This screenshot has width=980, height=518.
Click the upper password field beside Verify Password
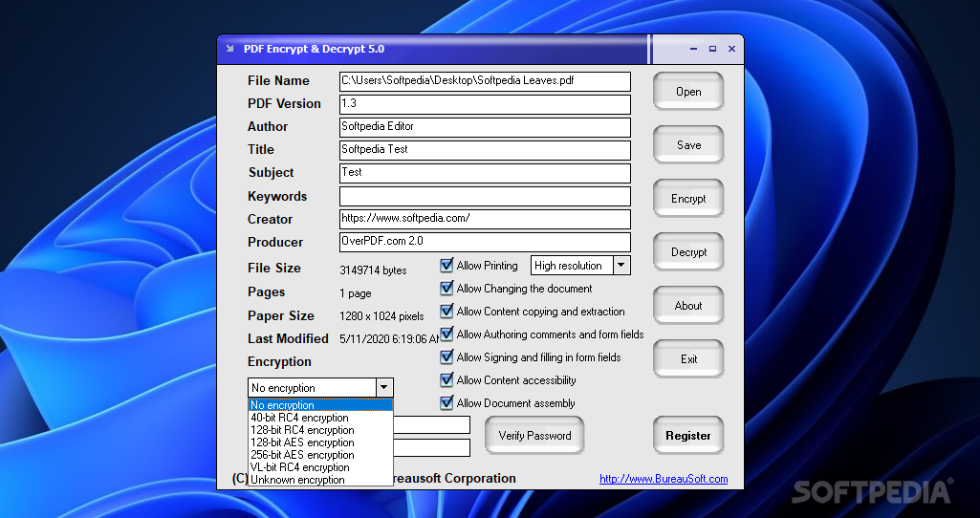[431, 425]
